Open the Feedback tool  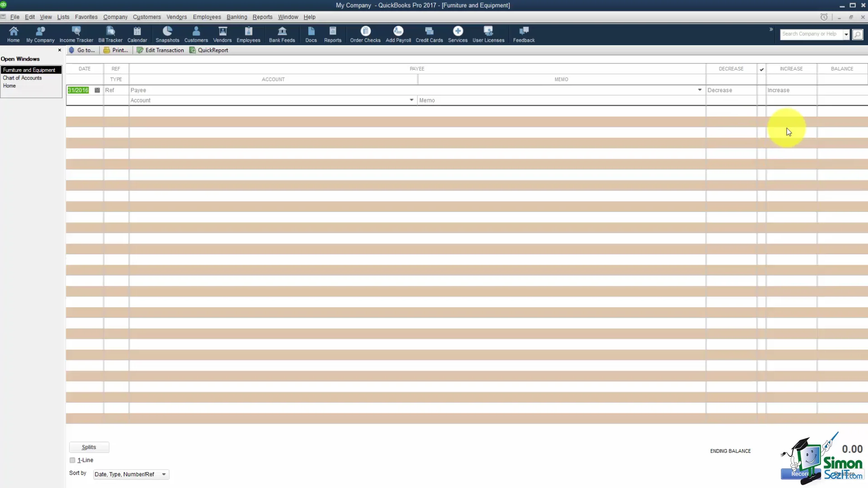524,34
